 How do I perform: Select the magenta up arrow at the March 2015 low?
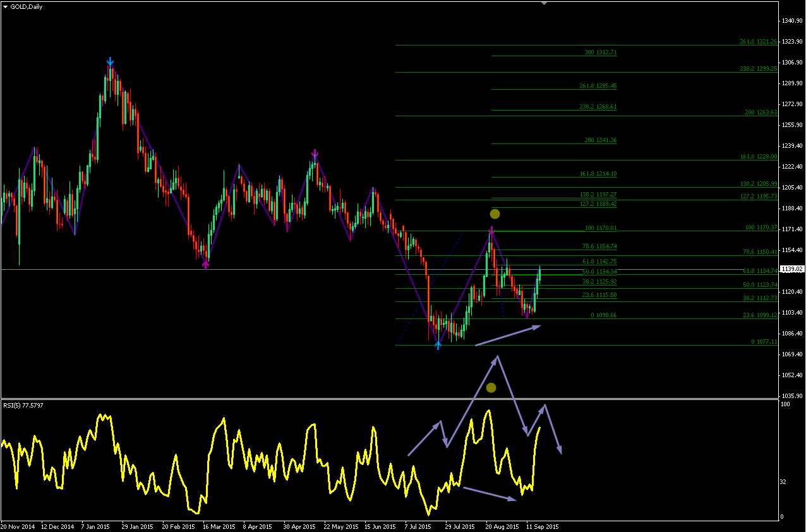[x=205, y=265]
